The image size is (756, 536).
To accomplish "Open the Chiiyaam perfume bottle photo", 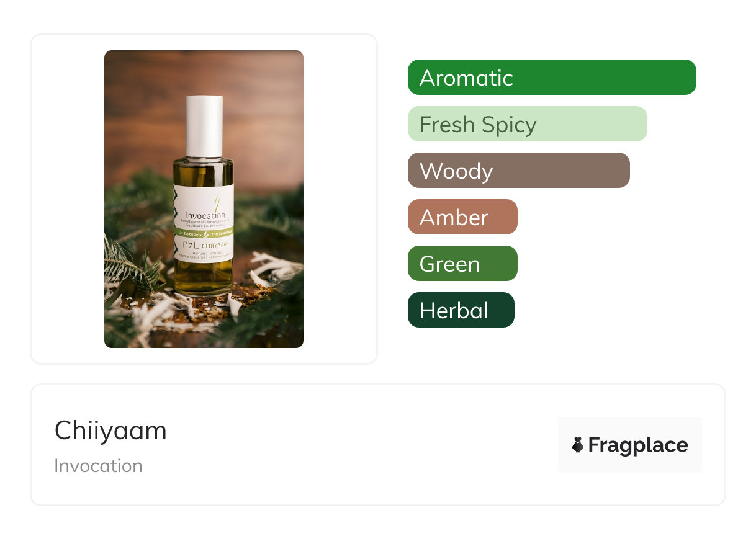I will pos(204,199).
